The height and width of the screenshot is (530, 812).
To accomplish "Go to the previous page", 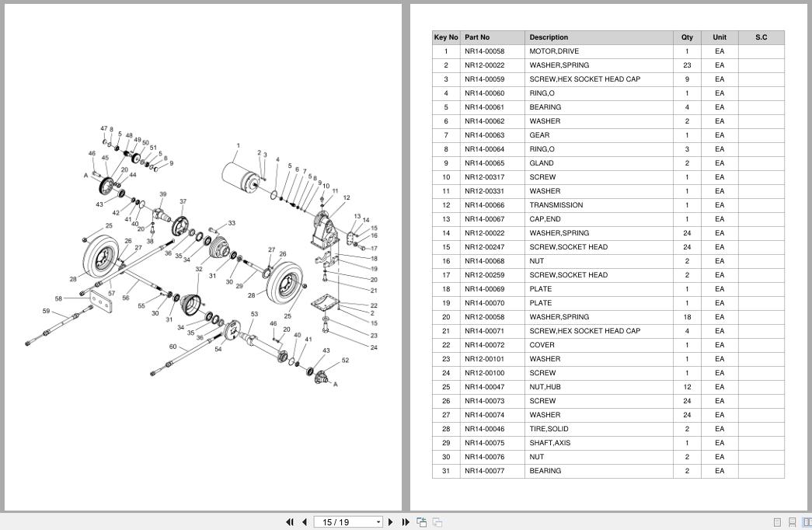I will click(x=305, y=522).
